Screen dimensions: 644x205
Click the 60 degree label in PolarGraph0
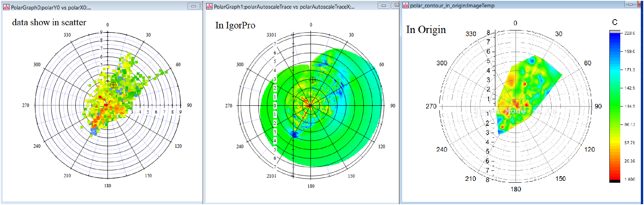(178, 65)
